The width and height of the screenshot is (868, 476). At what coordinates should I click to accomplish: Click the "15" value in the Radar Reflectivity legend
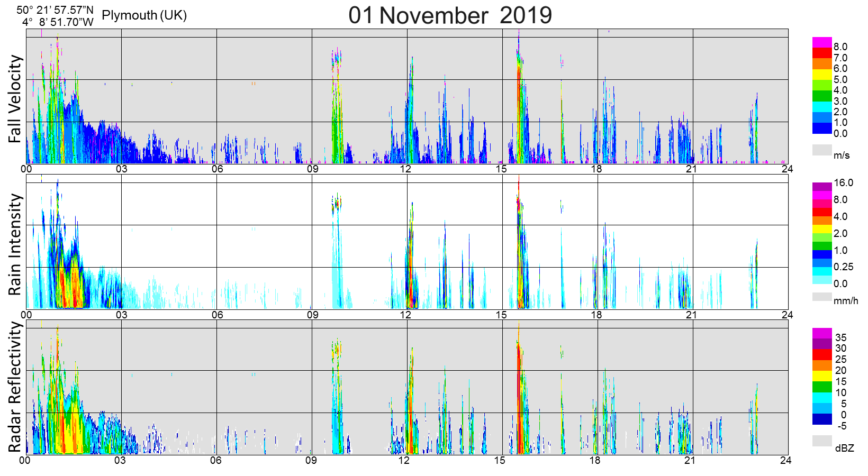(x=841, y=381)
